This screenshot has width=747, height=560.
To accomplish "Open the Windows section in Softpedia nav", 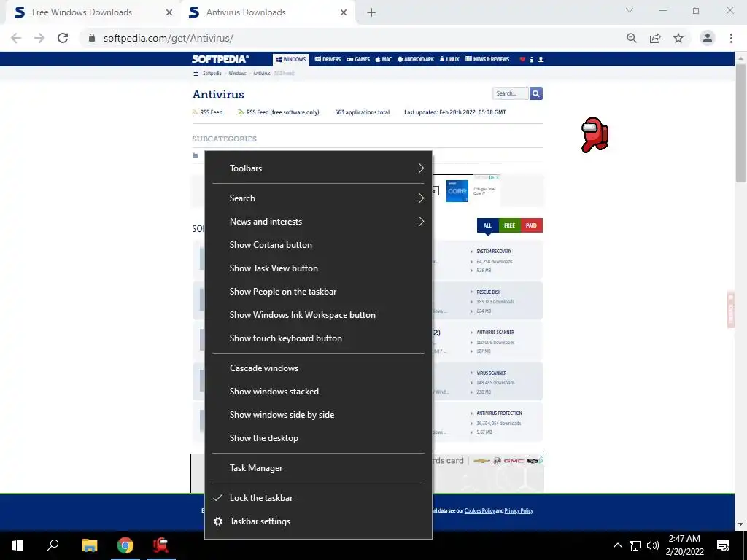I will coord(291,60).
